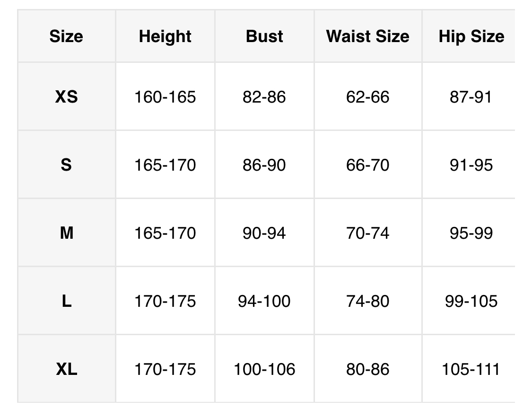Click the waist value 66-70
The width and height of the screenshot is (532, 408).
click(367, 165)
